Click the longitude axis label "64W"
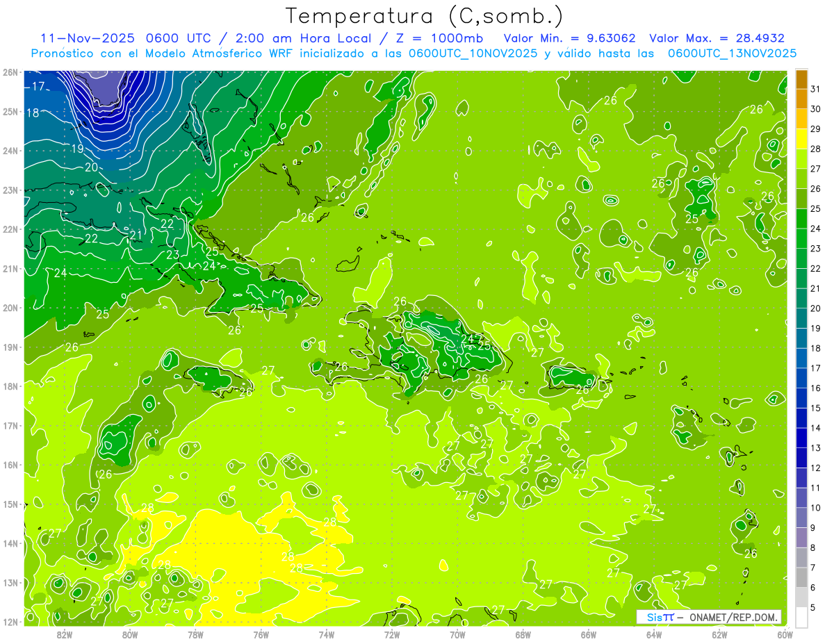834x644 pixels. click(x=654, y=634)
